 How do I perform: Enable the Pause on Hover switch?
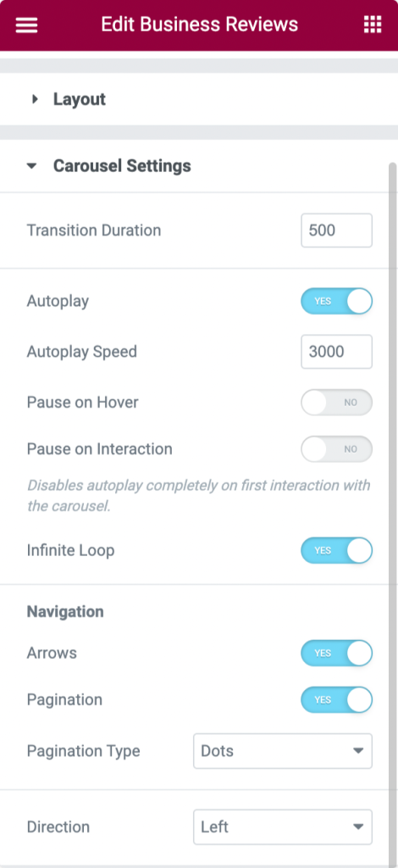[337, 403]
